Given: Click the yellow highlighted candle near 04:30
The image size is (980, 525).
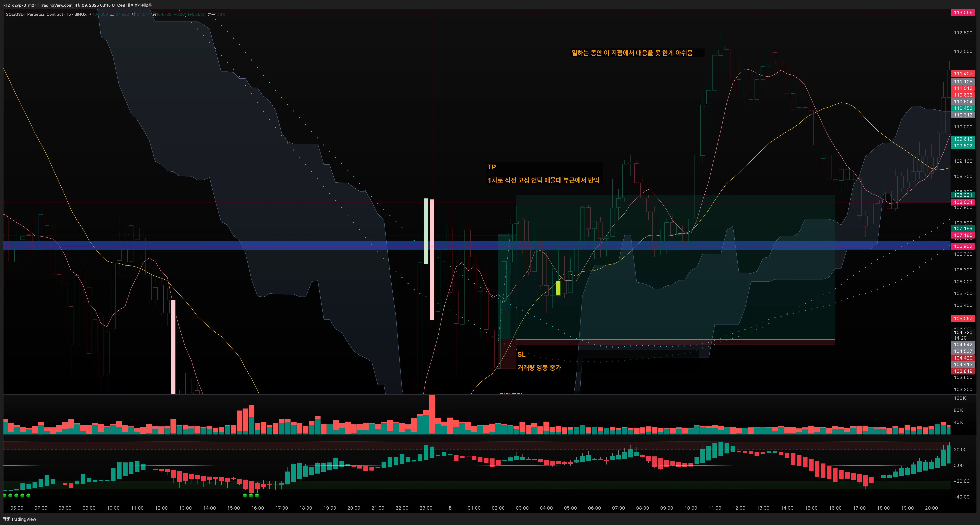Looking at the screenshot, I should click(558, 288).
